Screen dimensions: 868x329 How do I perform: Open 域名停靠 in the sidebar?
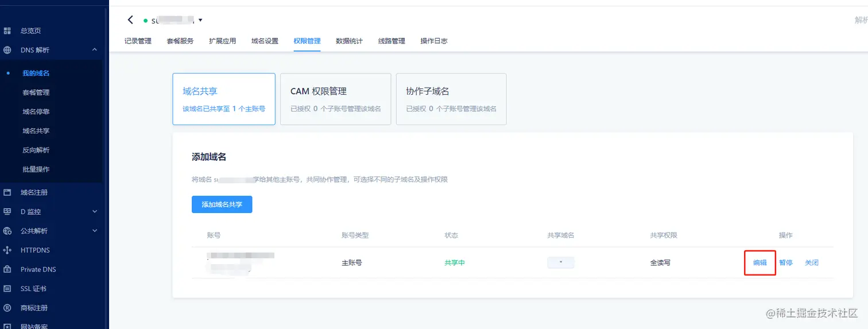pos(36,112)
